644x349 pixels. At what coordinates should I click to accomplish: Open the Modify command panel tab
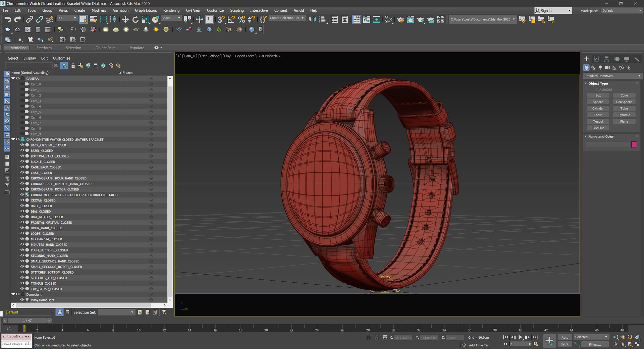point(596,59)
